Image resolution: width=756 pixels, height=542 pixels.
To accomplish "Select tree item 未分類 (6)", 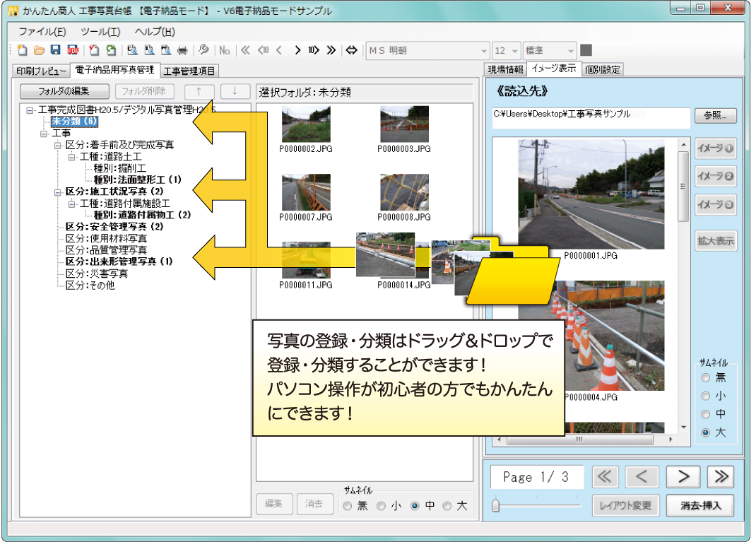I will (75, 122).
